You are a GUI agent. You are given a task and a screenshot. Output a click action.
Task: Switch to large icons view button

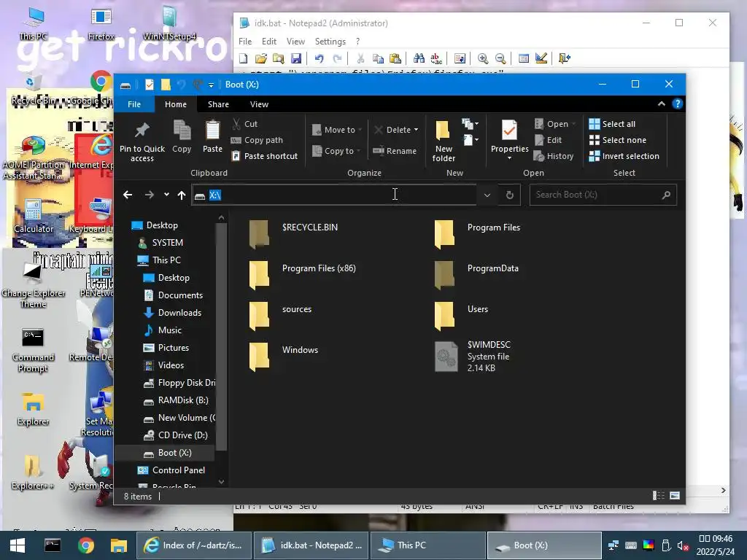click(x=675, y=496)
